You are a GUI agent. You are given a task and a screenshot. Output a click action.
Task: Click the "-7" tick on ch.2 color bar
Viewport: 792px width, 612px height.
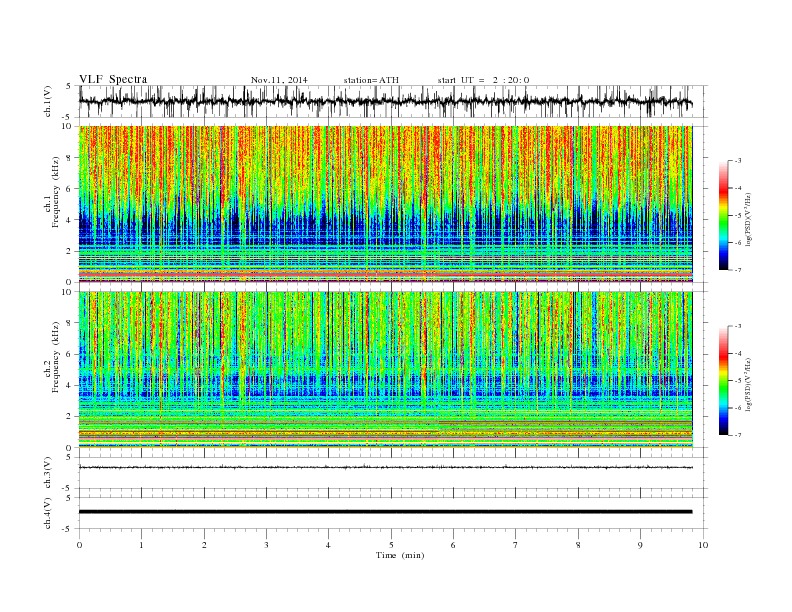(x=737, y=435)
